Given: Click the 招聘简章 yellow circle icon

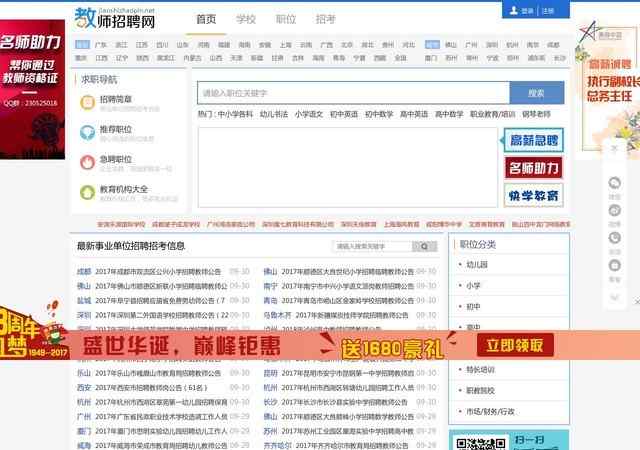Looking at the screenshot, I should tap(87, 103).
